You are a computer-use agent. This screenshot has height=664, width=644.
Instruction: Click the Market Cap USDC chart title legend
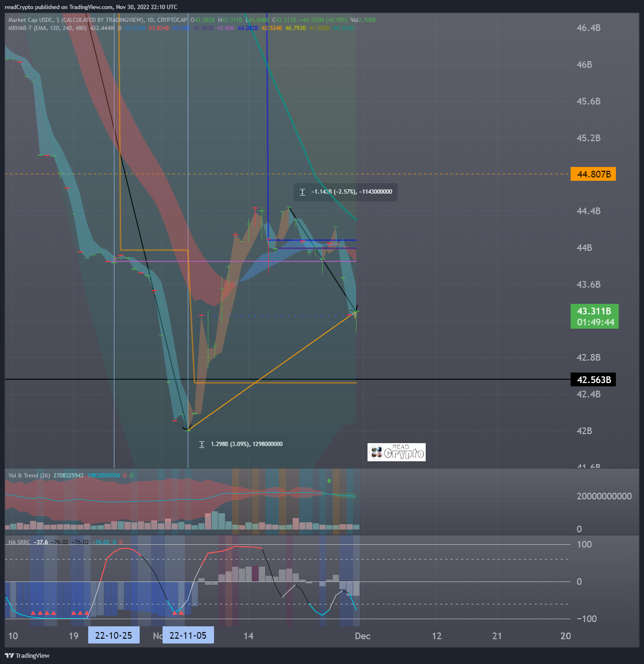click(98, 20)
